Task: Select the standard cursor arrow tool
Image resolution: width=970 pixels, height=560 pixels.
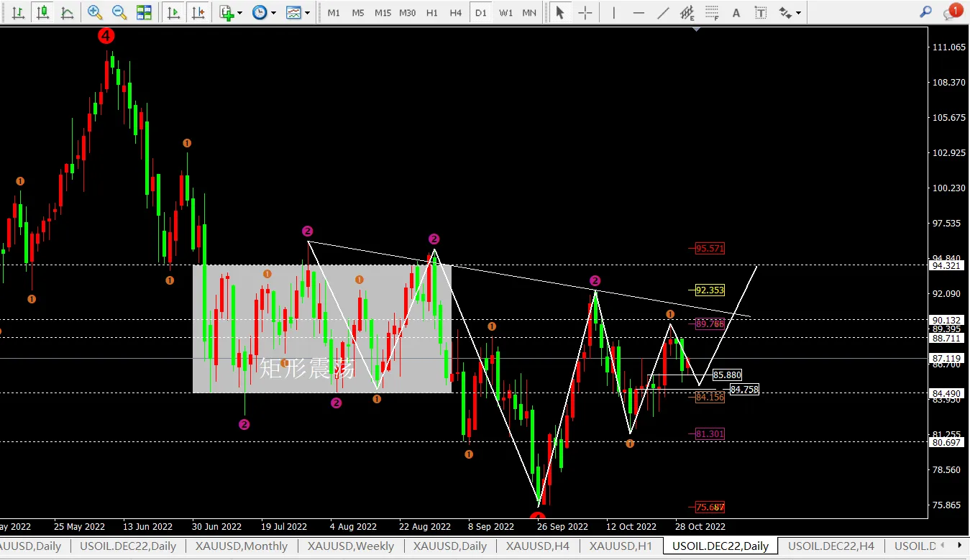Action: pos(560,12)
